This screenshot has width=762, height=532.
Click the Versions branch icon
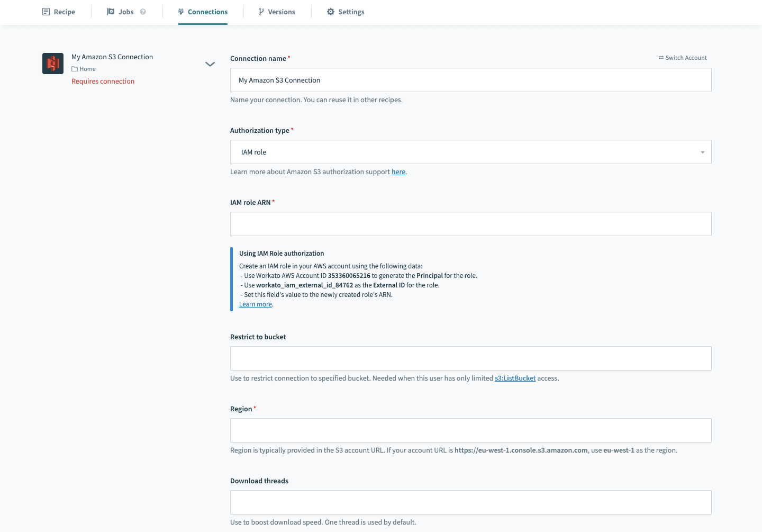click(261, 12)
